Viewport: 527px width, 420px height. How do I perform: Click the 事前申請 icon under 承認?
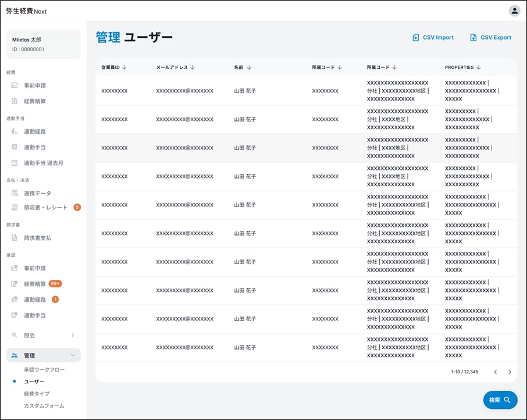pos(15,268)
